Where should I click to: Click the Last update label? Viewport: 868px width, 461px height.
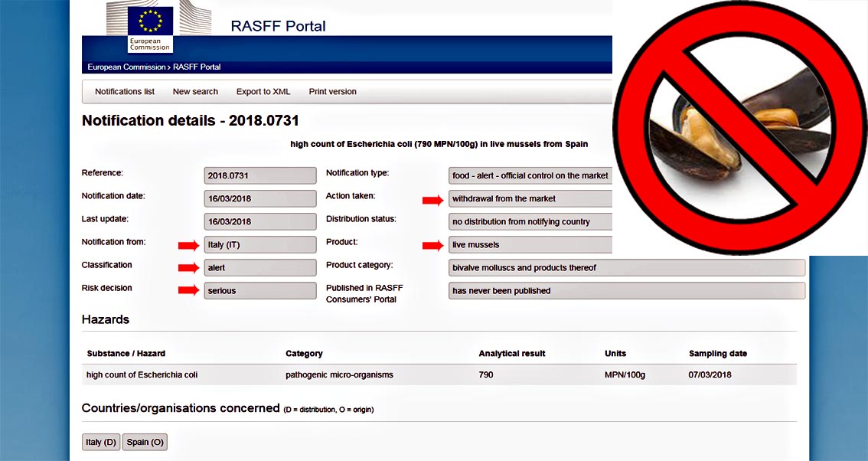(105, 219)
